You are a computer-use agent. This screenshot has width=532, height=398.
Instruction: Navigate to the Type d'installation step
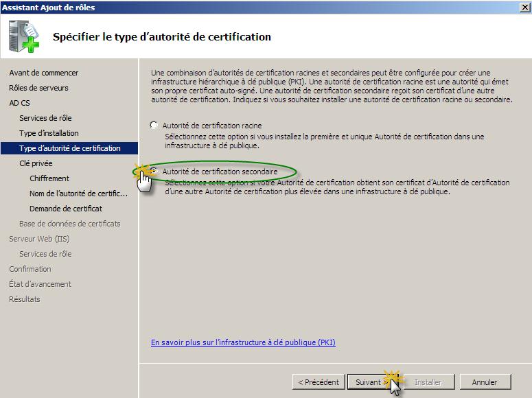49,133
